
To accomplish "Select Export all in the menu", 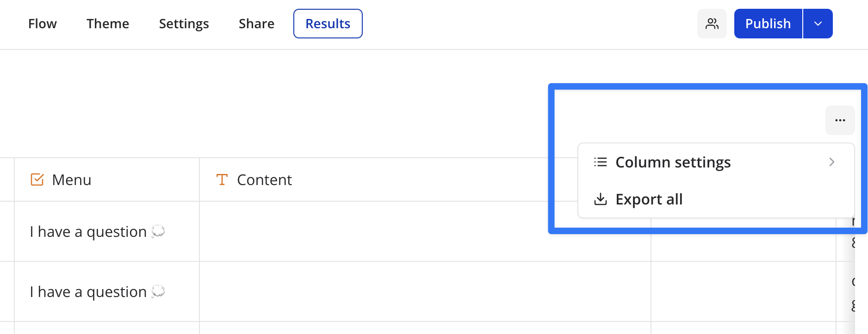I will 649,199.
